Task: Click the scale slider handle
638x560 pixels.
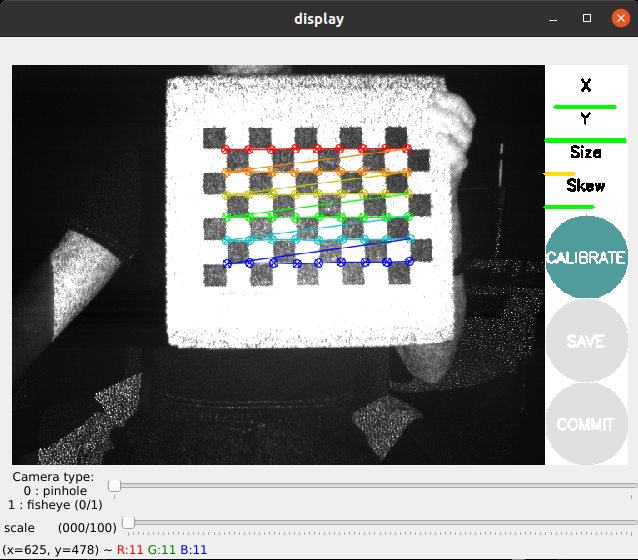Action: pyautogui.click(x=128, y=522)
